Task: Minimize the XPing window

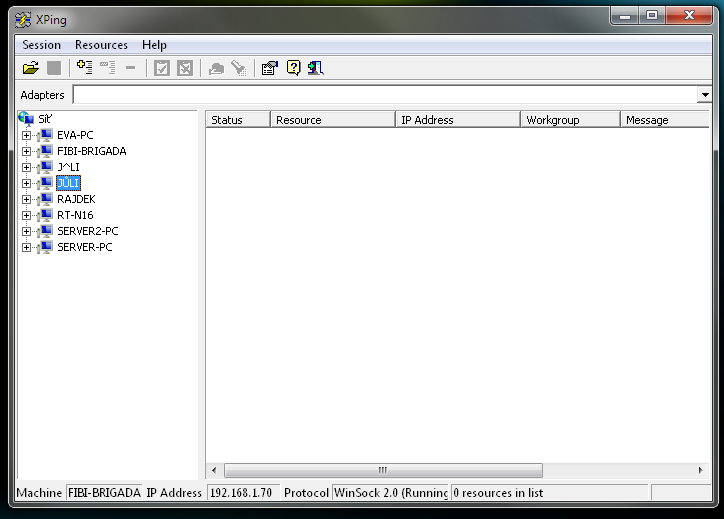Action: (625, 16)
